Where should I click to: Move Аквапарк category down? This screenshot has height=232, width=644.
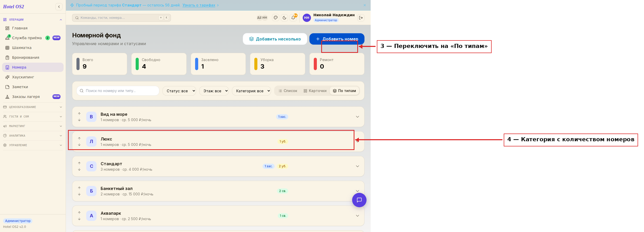[79, 219]
